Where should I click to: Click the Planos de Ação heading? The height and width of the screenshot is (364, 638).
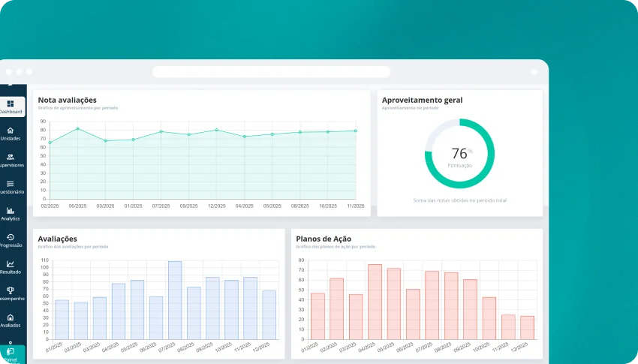click(x=324, y=239)
